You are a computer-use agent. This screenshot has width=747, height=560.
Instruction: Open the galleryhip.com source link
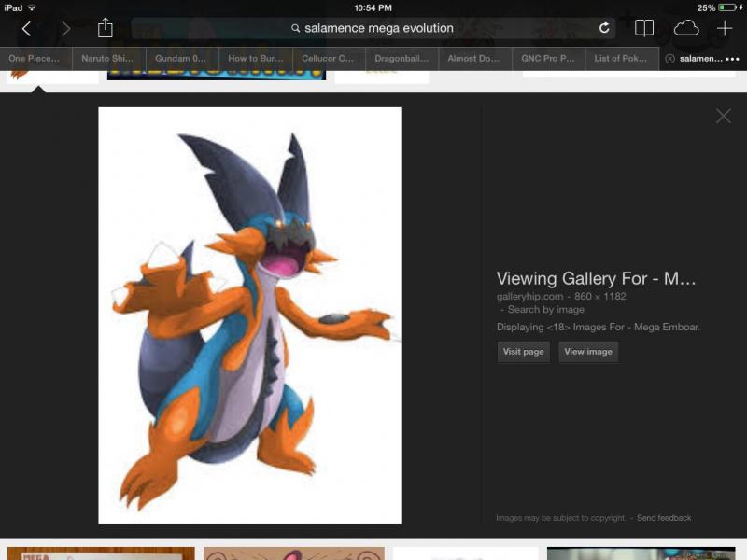coord(529,296)
